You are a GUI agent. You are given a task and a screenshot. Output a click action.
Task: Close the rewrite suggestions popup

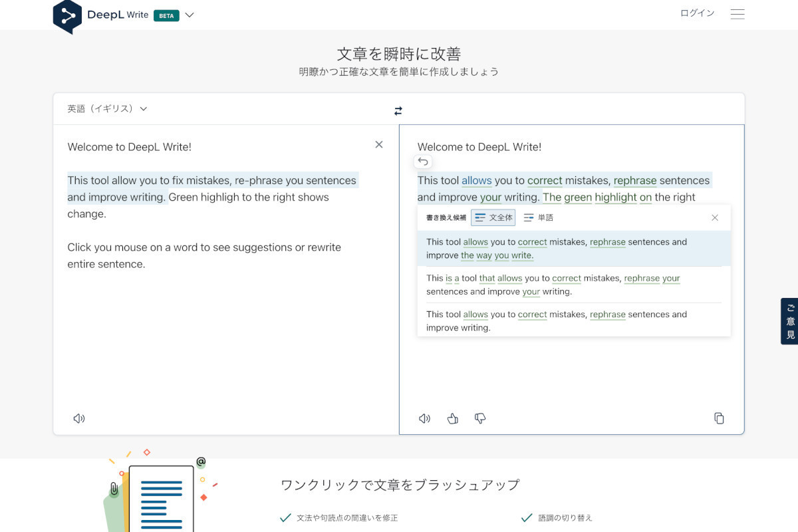(x=715, y=217)
